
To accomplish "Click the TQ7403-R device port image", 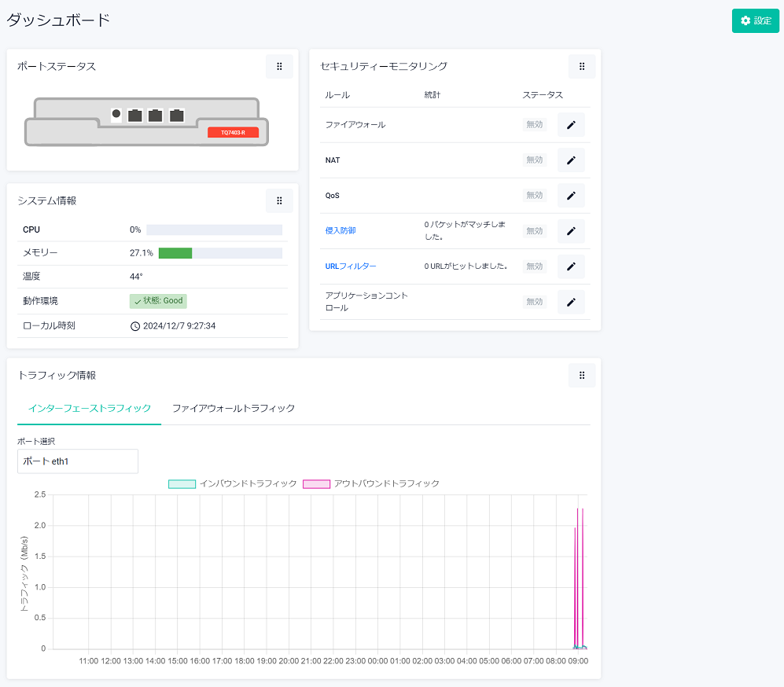I will tap(147, 122).
